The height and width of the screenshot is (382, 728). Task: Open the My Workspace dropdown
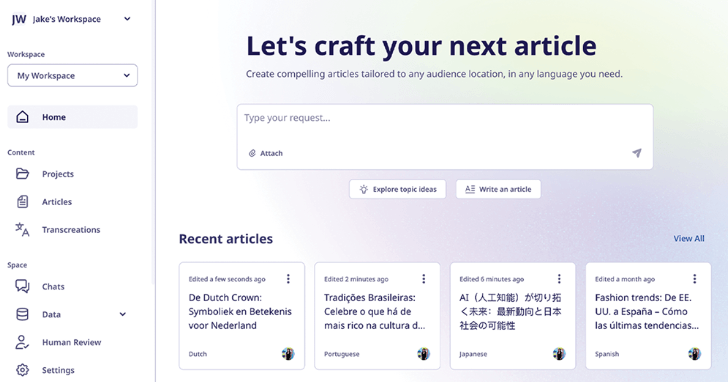(x=72, y=75)
